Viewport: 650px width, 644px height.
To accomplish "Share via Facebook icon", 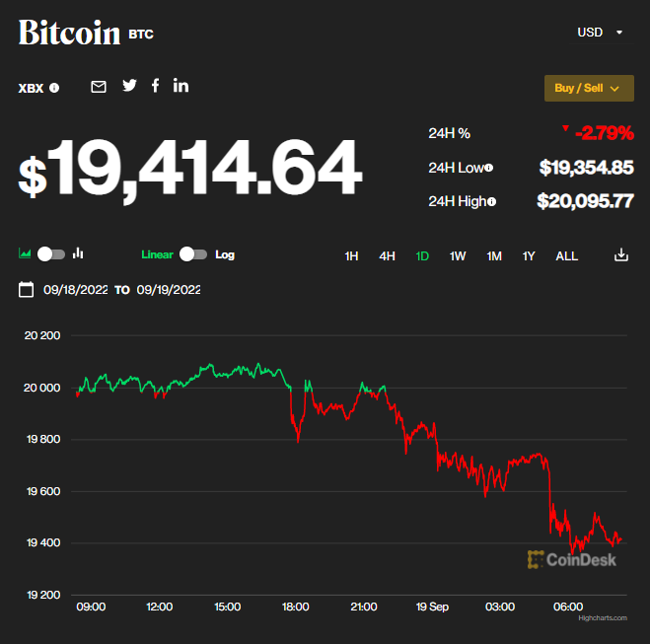I will click(x=155, y=86).
